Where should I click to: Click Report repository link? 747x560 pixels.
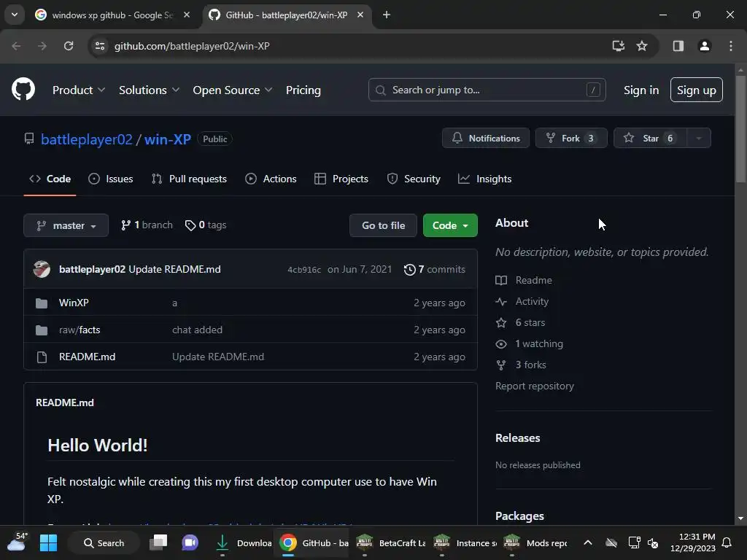[x=535, y=386]
